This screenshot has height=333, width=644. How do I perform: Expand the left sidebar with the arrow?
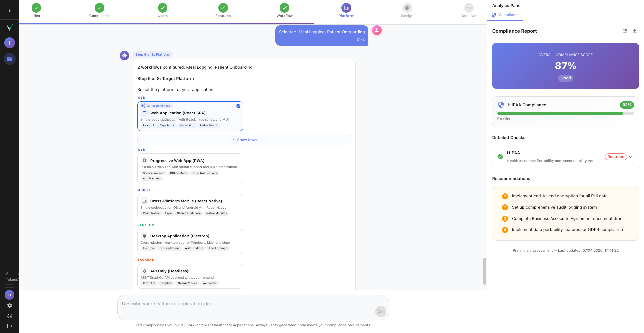coord(10,10)
